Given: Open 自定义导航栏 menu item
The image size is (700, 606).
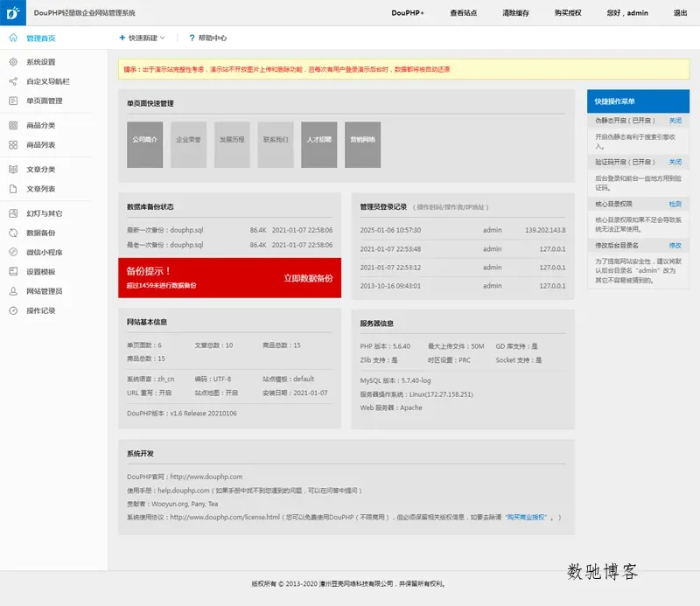Looking at the screenshot, I should (x=48, y=81).
